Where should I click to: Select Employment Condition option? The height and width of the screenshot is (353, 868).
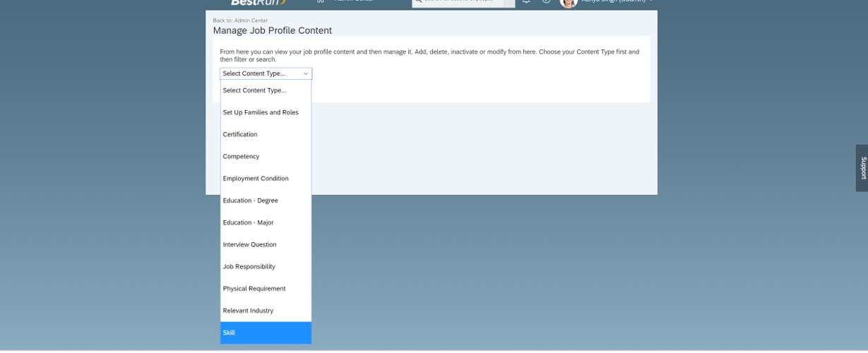(x=266, y=179)
